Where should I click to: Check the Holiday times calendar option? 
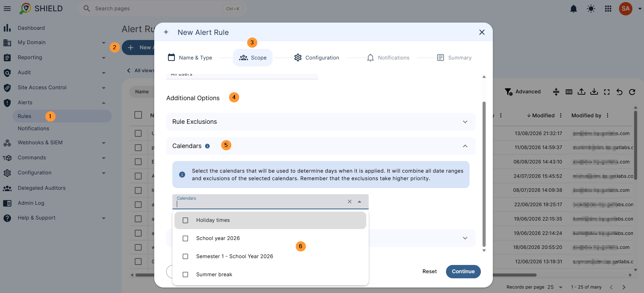[x=185, y=220]
